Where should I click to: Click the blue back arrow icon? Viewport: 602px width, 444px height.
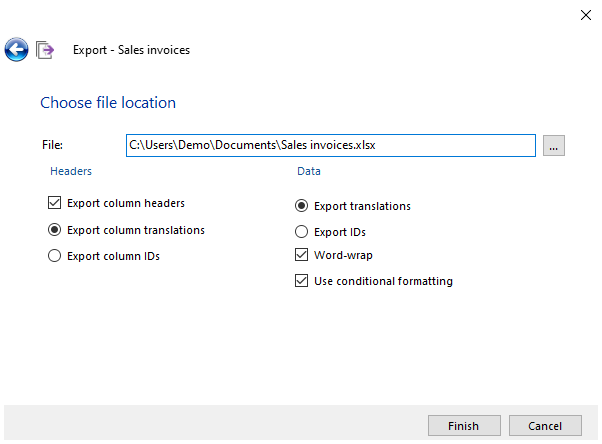16,49
